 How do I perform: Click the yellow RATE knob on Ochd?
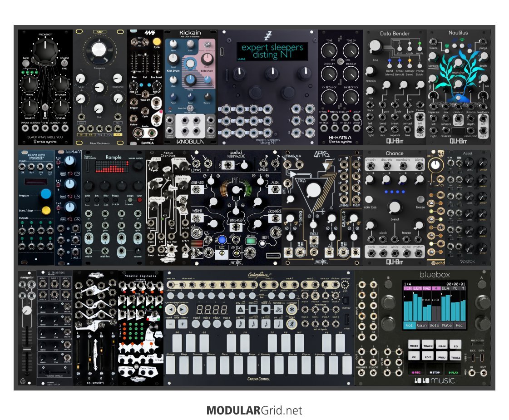pyautogui.click(x=435, y=165)
